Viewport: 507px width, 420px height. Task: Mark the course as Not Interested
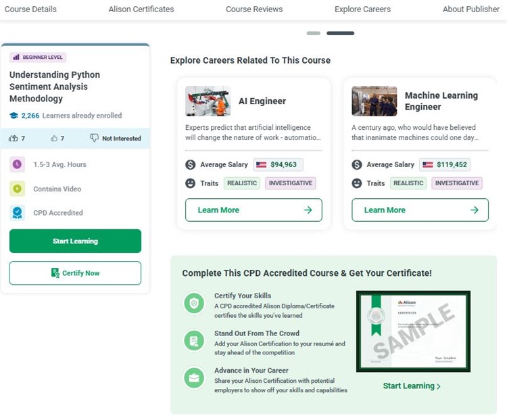(x=116, y=138)
